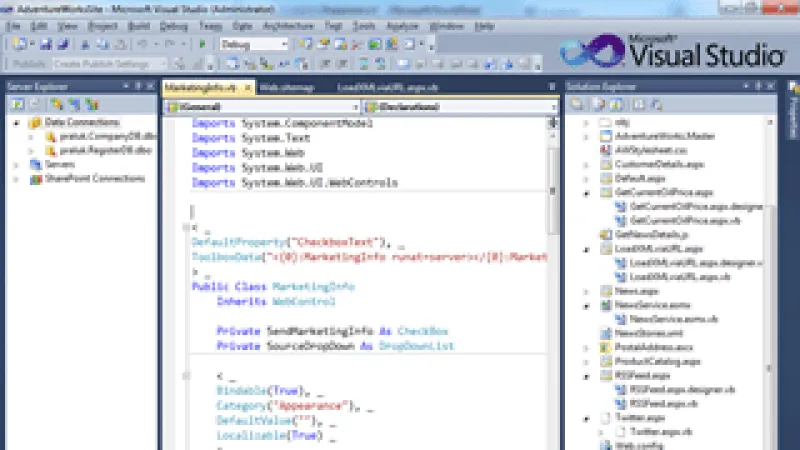This screenshot has width=800, height=450.
Task: Select ProductCatalog.aspx in Solution Explorer
Action: 658,362
